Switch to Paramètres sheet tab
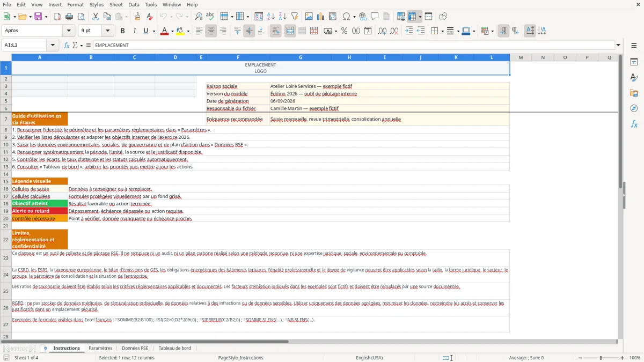This screenshot has width=644, height=362. coord(100,348)
